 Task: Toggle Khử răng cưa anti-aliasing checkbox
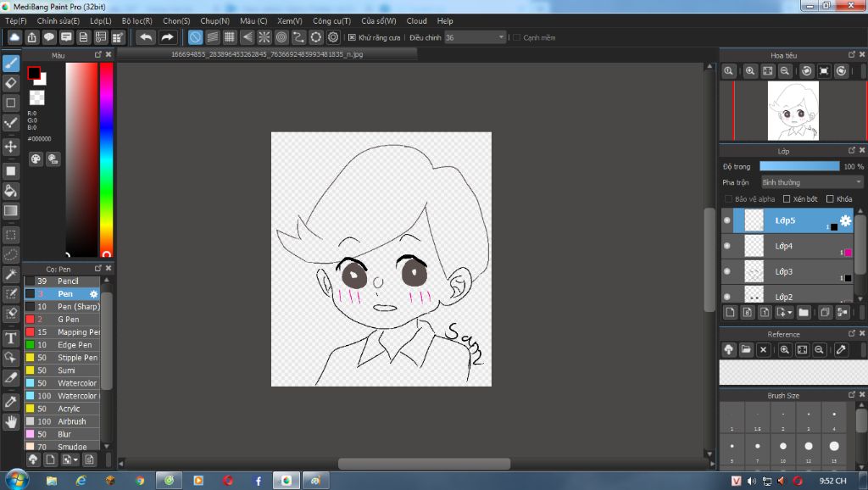pos(352,37)
